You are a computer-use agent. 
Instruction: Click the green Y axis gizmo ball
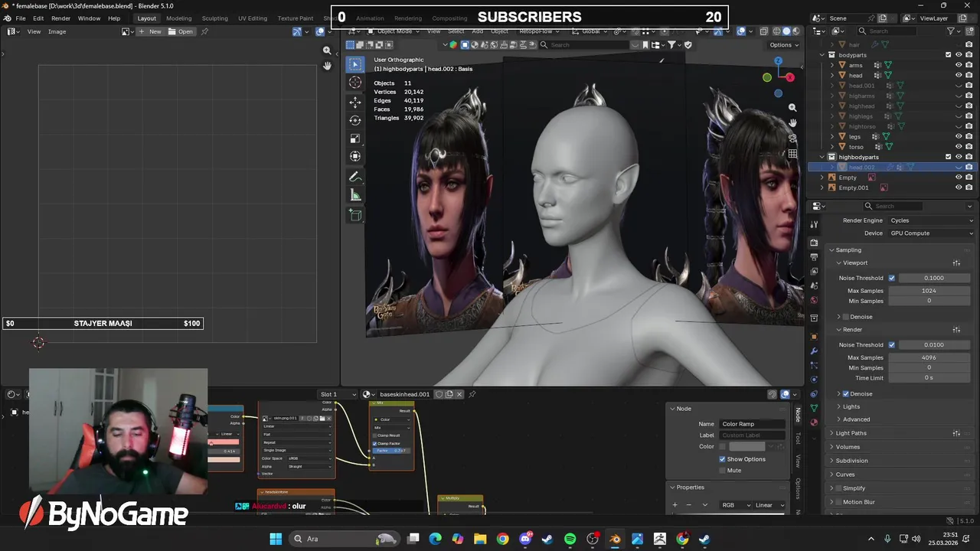(767, 77)
